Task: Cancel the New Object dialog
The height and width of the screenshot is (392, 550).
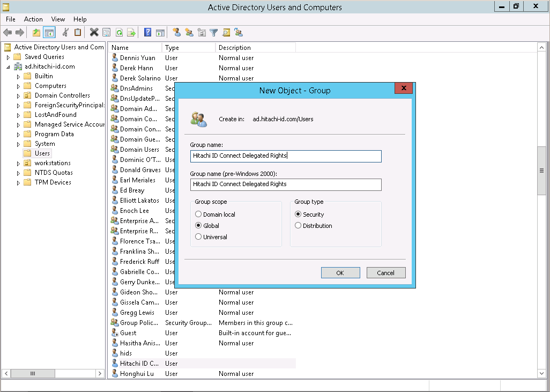Action: [385, 273]
